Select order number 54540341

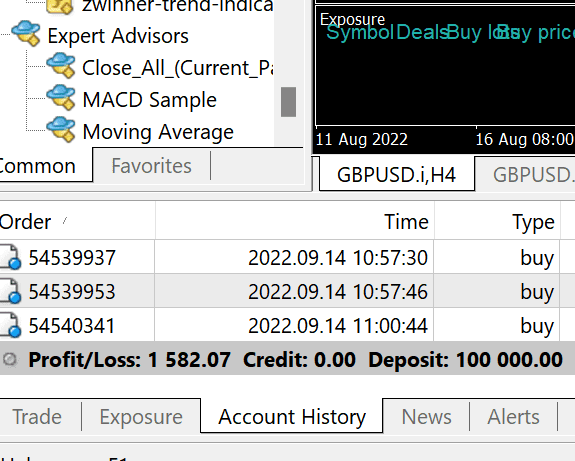[x=72, y=326]
